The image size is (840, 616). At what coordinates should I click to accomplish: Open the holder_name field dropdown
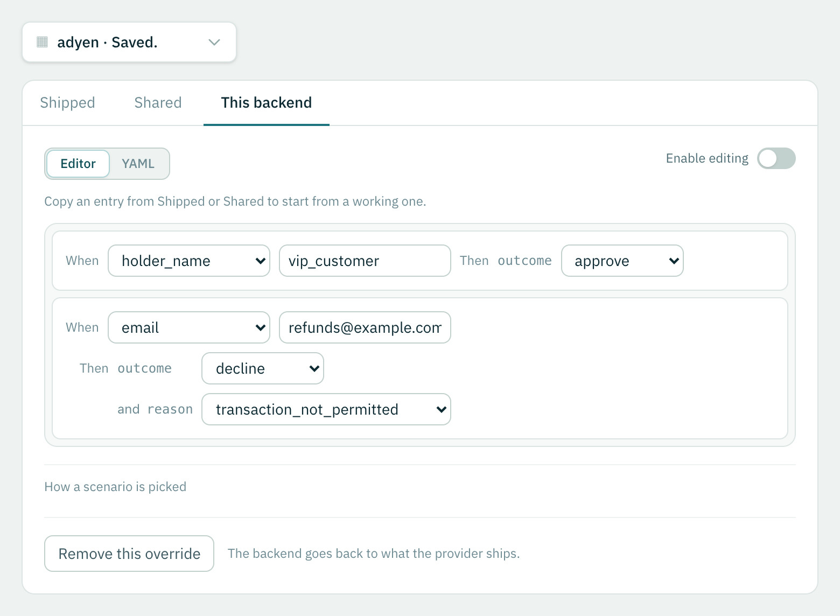(x=189, y=261)
